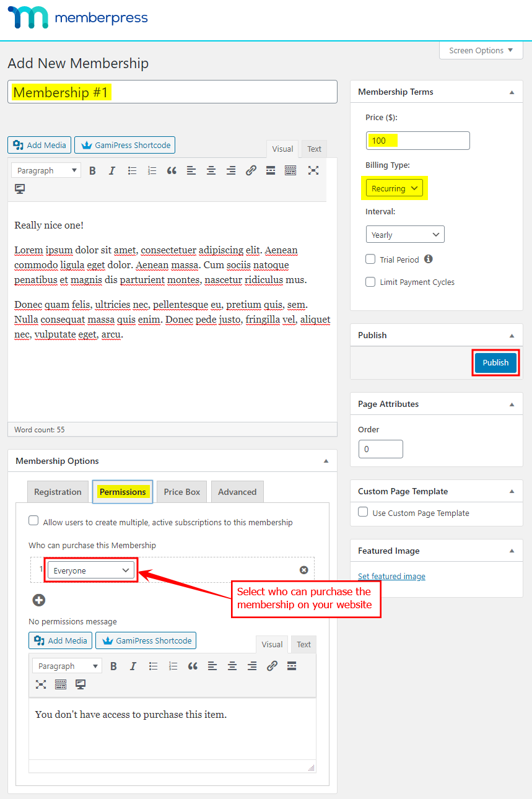
Task: Open the Interval Yearly dropdown
Action: click(x=405, y=234)
